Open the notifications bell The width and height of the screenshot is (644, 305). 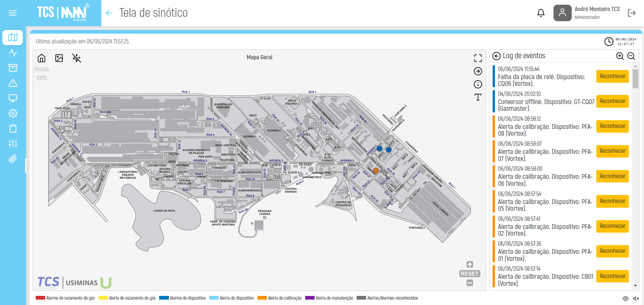point(541,13)
